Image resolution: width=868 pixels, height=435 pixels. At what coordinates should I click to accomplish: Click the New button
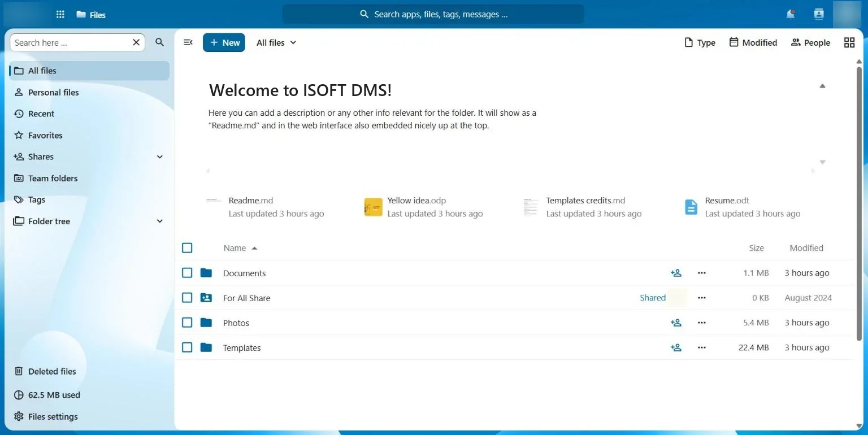pos(224,42)
